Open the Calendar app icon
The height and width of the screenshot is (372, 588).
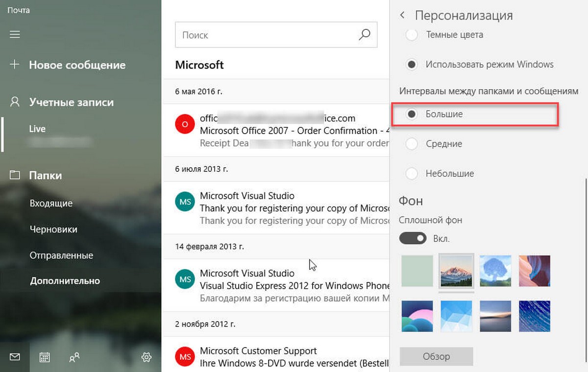tap(45, 357)
